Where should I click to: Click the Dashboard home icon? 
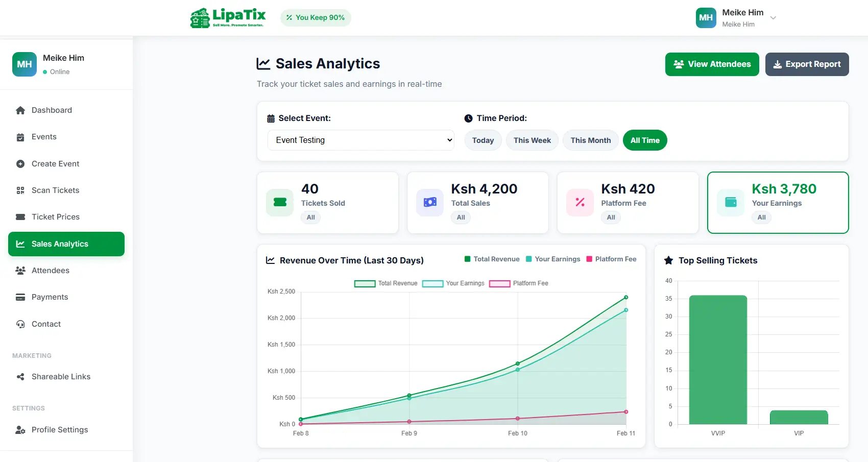tap(20, 110)
